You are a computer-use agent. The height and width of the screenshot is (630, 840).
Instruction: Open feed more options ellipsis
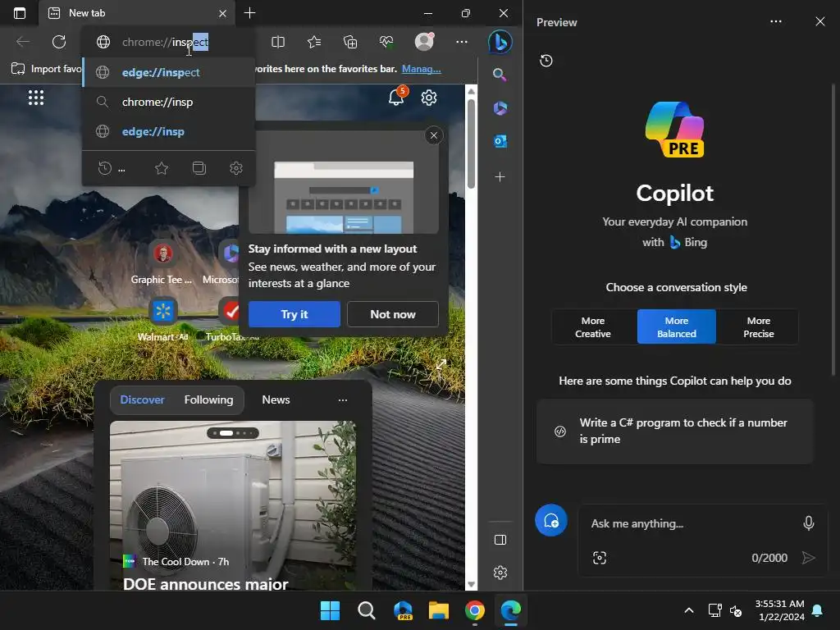[x=343, y=399]
